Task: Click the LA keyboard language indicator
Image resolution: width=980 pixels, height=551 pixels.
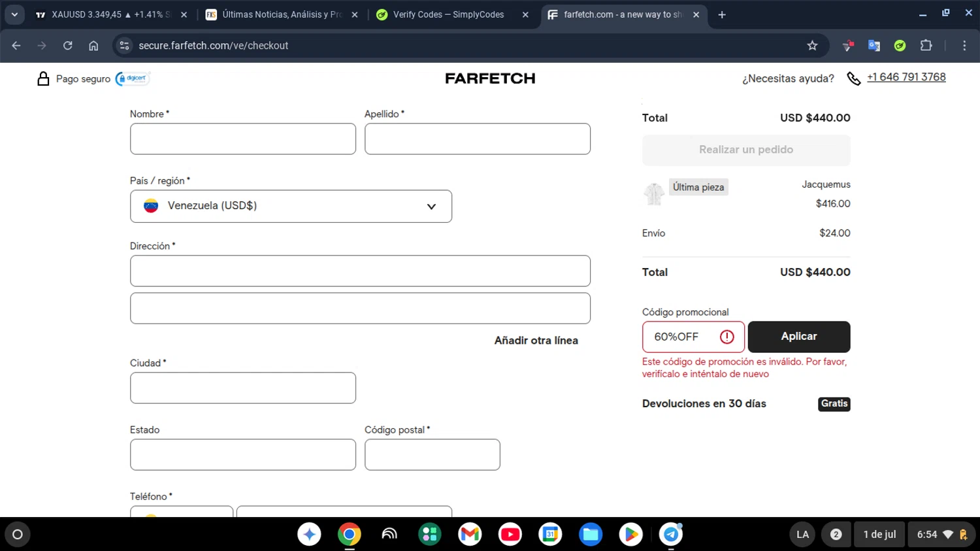Action: pos(803,535)
